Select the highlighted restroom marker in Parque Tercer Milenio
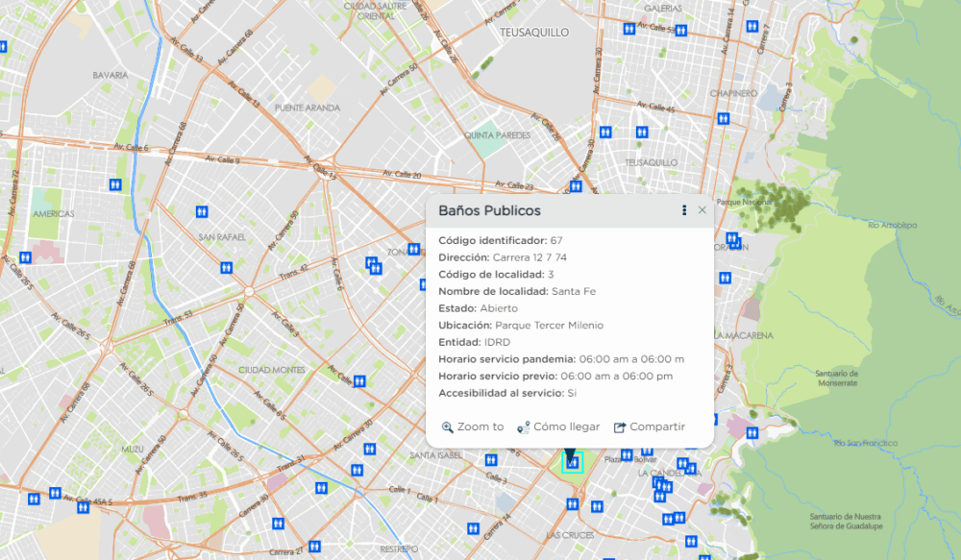961x560 pixels. [x=571, y=463]
